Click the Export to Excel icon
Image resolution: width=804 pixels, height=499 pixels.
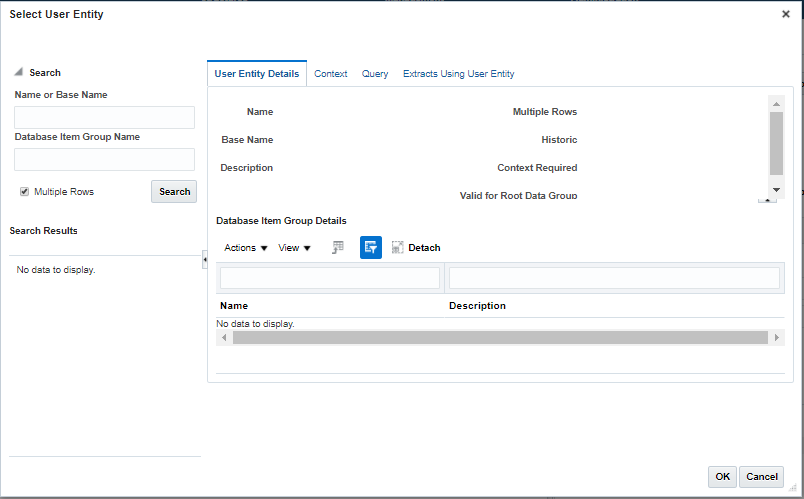coord(337,248)
